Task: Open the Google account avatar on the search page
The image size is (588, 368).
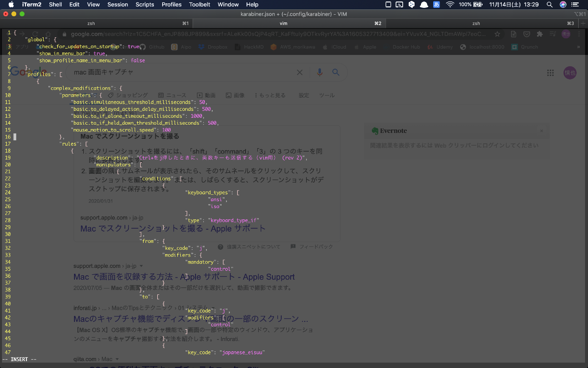Action: pyautogui.click(x=569, y=72)
